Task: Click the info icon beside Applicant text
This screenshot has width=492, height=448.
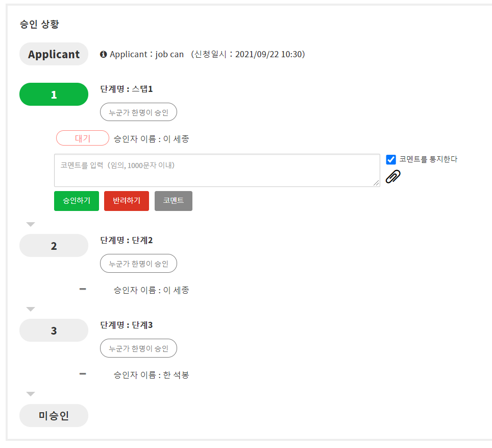Action: point(104,54)
